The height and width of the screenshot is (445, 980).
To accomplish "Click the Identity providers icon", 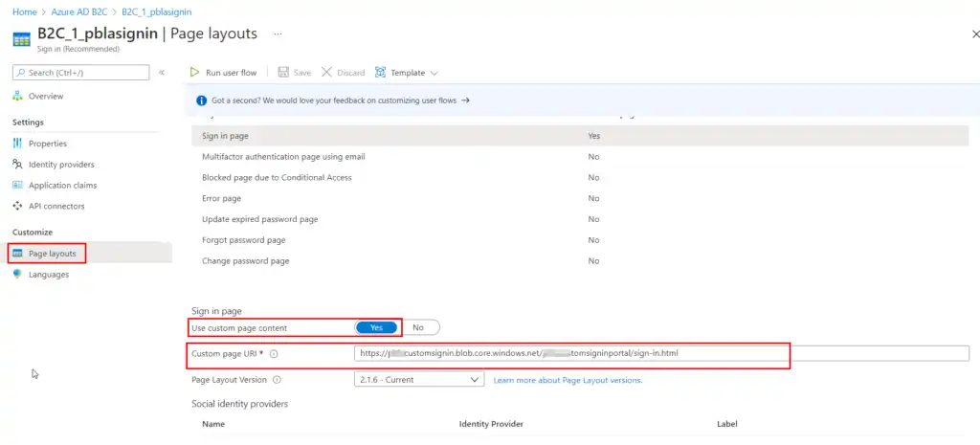I will [x=17, y=165].
